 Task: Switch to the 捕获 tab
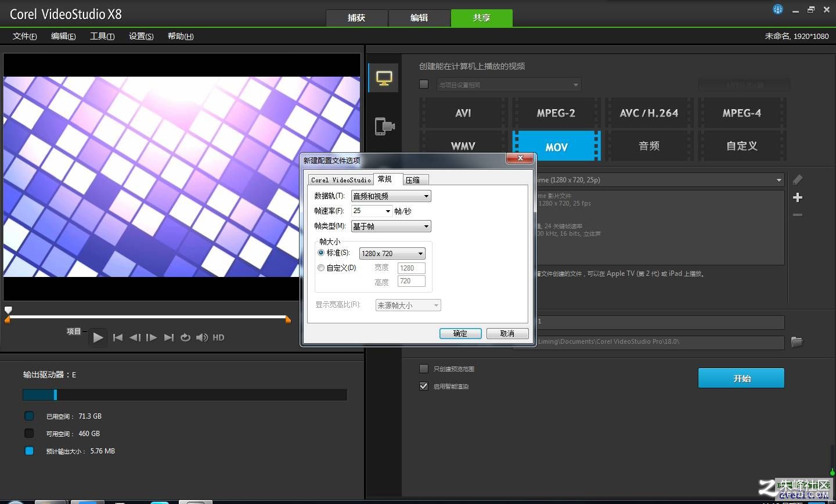pos(356,18)
